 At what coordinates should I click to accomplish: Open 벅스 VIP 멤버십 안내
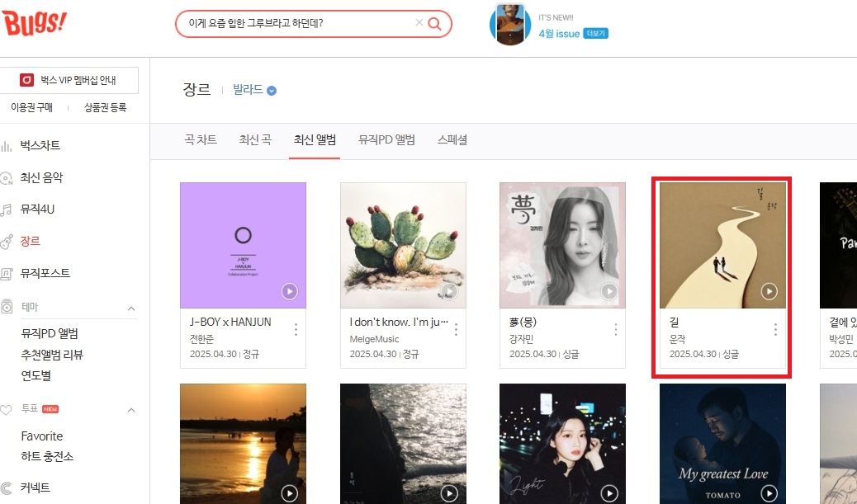[x=69, y=80]
